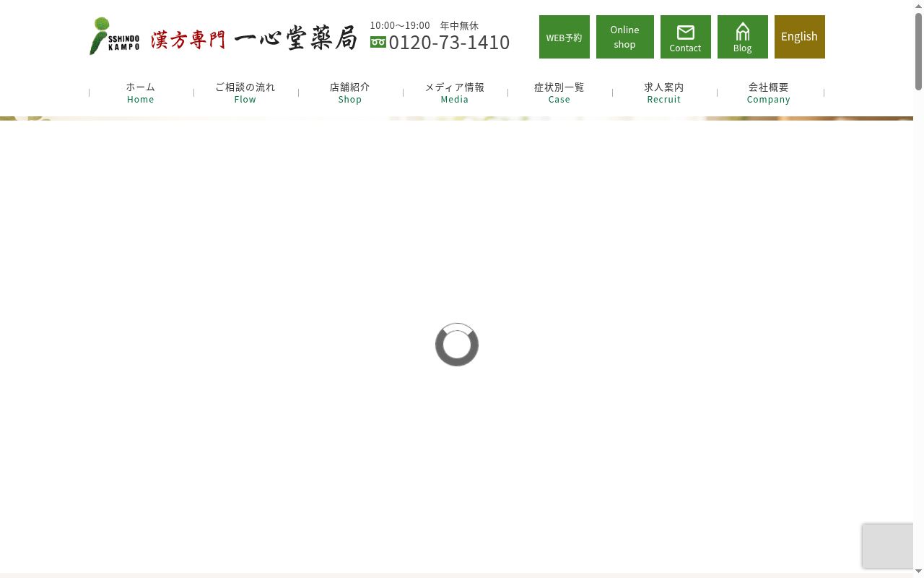
Task: Open the 店舗紹介 Shop menu
Action: pos(350,92)
